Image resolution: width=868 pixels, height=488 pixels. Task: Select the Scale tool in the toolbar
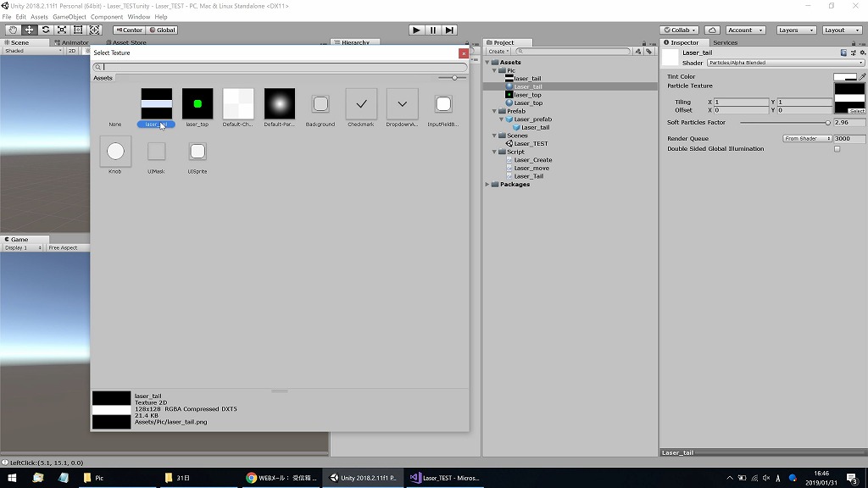(62, 30)
